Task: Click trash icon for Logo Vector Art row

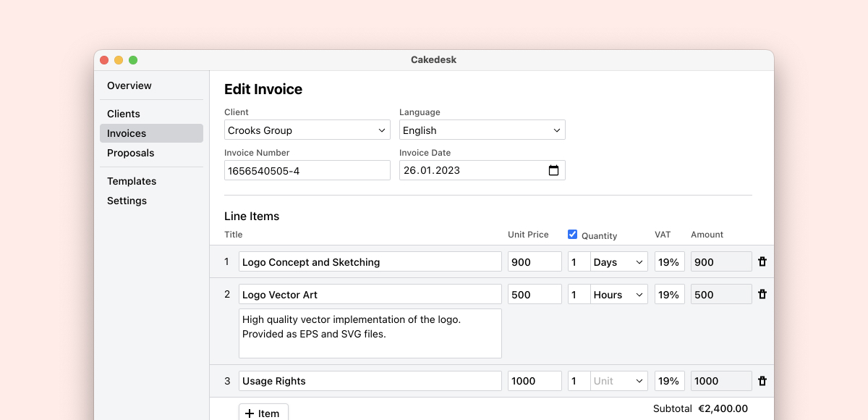Action: point(762,295)
